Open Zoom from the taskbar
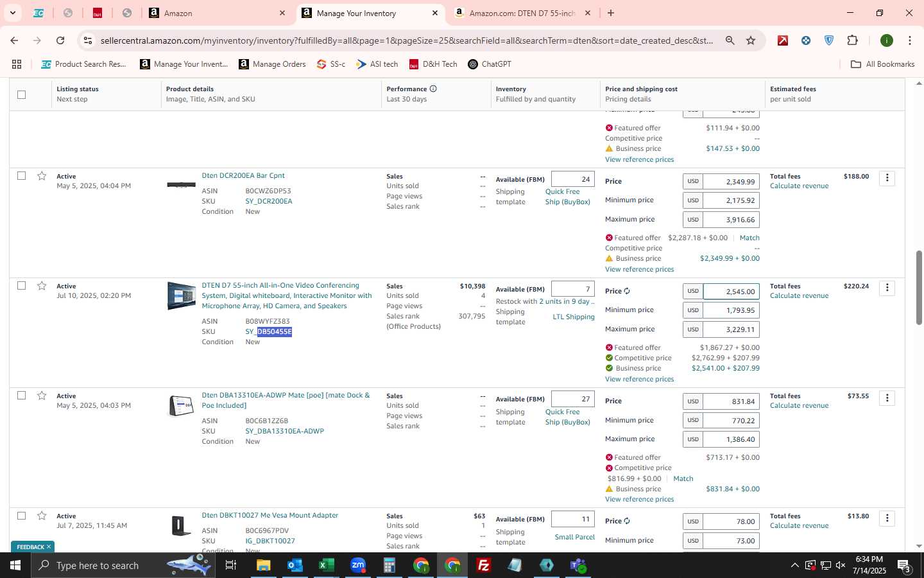 pos(358,565)
